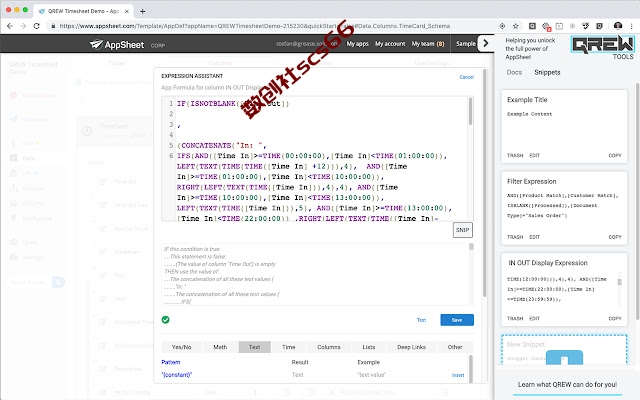Open the Math expression tab
This screenshot has width=640, height=400.
click(x=220, y=347)
